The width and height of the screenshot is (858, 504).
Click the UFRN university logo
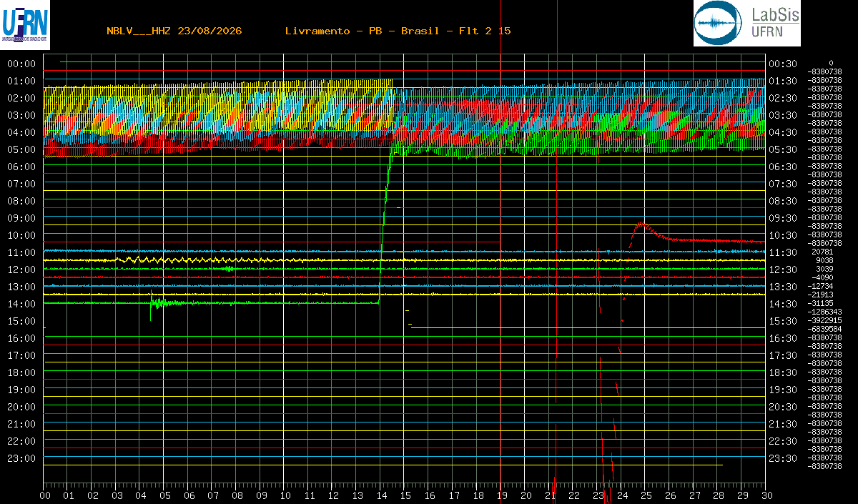pyautogui.click(x=25, y=24)
